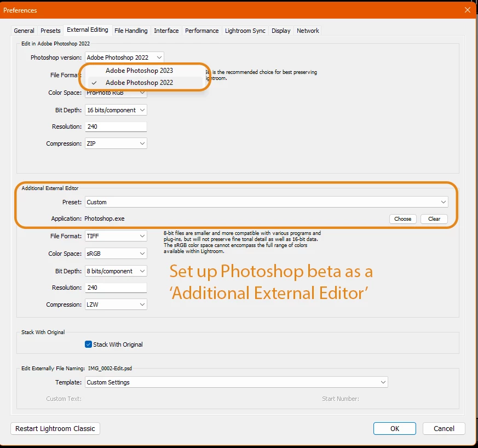Choose the checked Adobe Photoshop 2022 option
Screen dimensions: 478x448
tap(145, 83)
